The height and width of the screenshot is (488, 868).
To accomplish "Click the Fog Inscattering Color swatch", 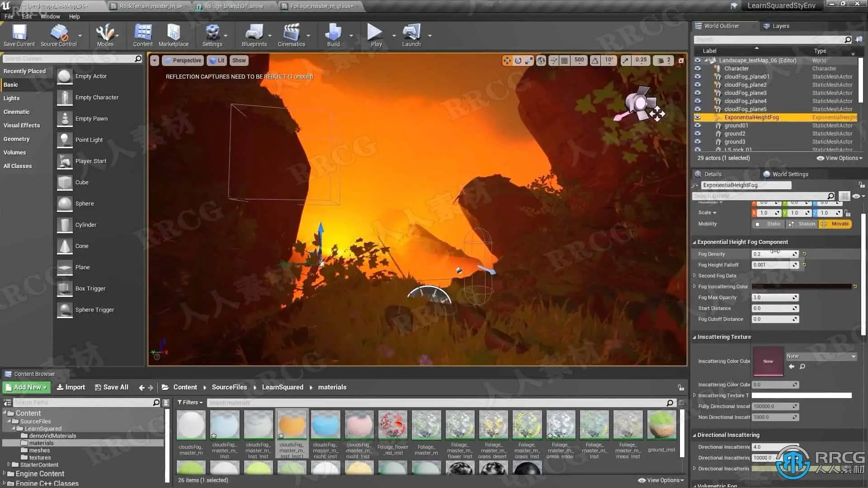I will 801,286.
